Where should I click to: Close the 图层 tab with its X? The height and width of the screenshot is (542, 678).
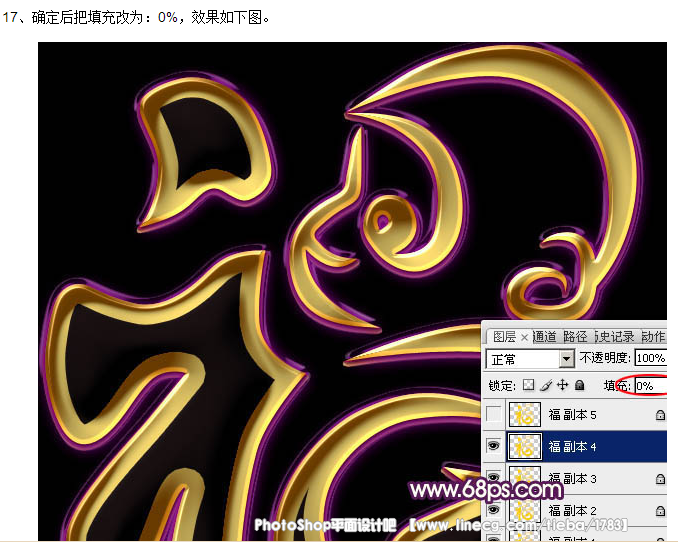point(524,337)
